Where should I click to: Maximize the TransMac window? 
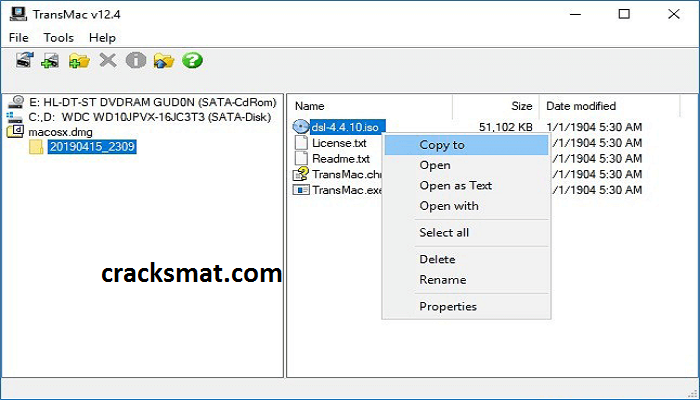pyautogui.click(x=624, y=14)
